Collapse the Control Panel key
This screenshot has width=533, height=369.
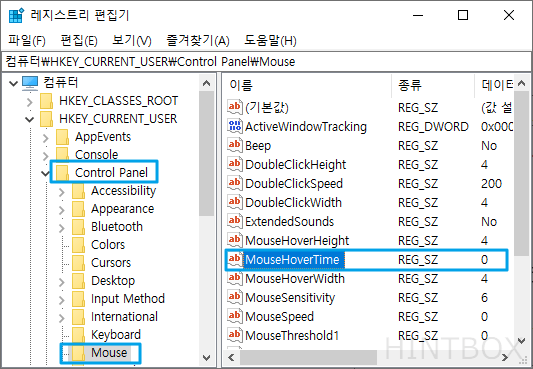click(x=45, y=174)
